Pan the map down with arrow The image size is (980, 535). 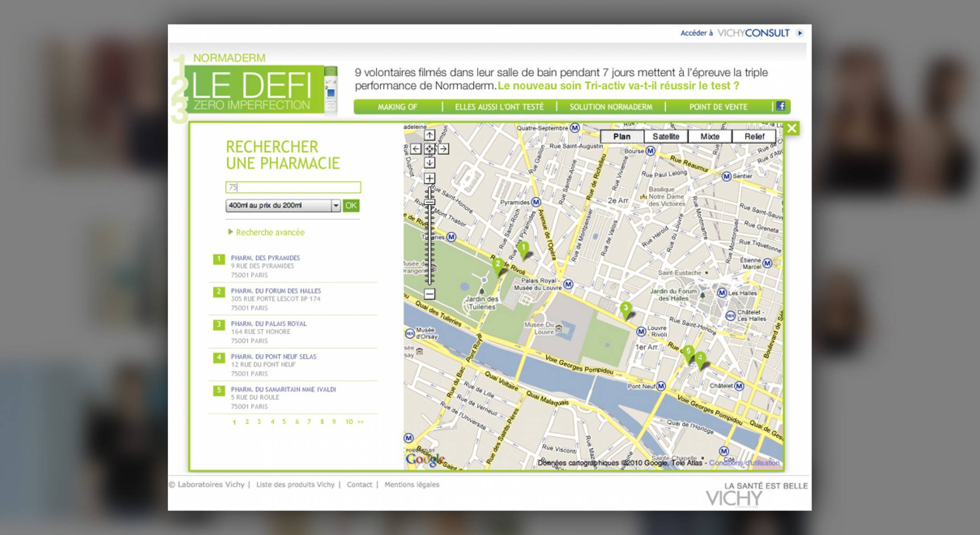(429, 163)
